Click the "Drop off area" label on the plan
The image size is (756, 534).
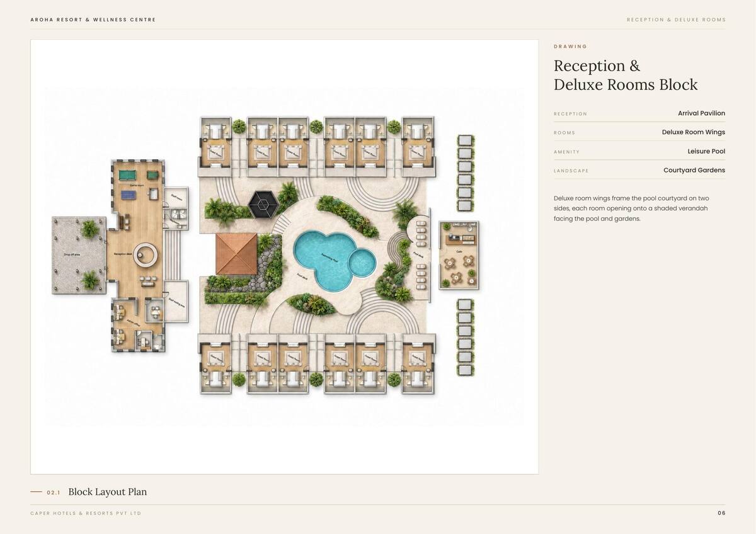coord(71,255)
